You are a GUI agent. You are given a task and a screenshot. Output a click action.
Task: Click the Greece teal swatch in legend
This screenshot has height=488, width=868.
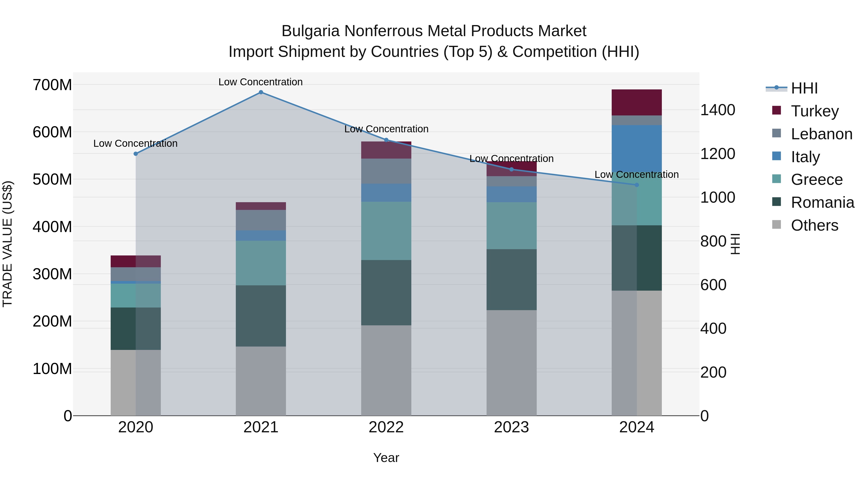pyautogui.click(x=776, y=179)
